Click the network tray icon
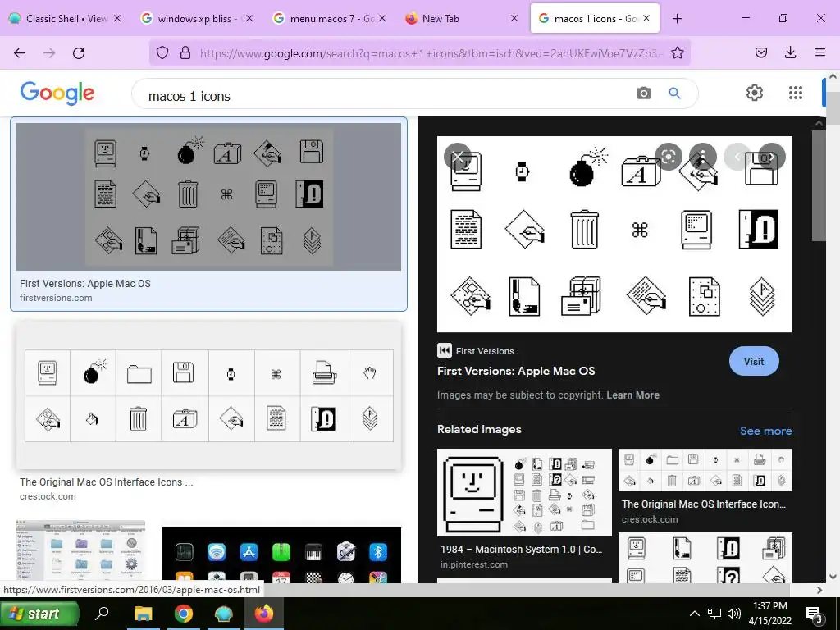This screenshot has height=630, width=840. coord(714,614)
